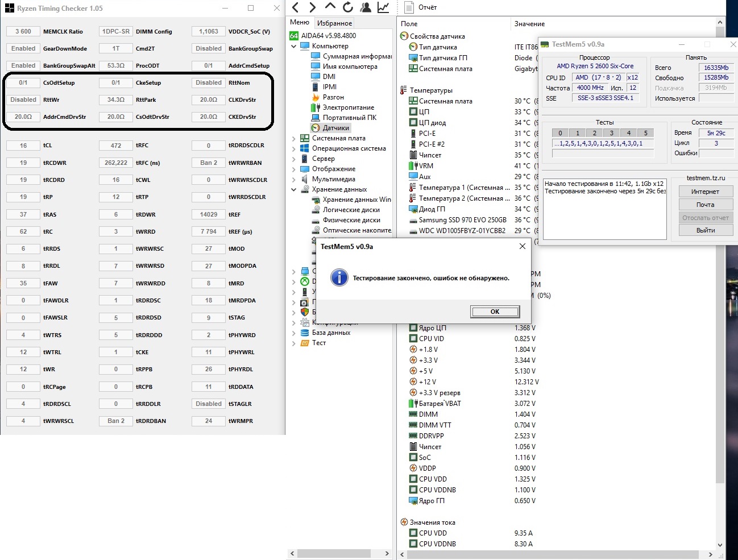Expand the Сервер tree node
738x560 pixels.
(294, 159)
